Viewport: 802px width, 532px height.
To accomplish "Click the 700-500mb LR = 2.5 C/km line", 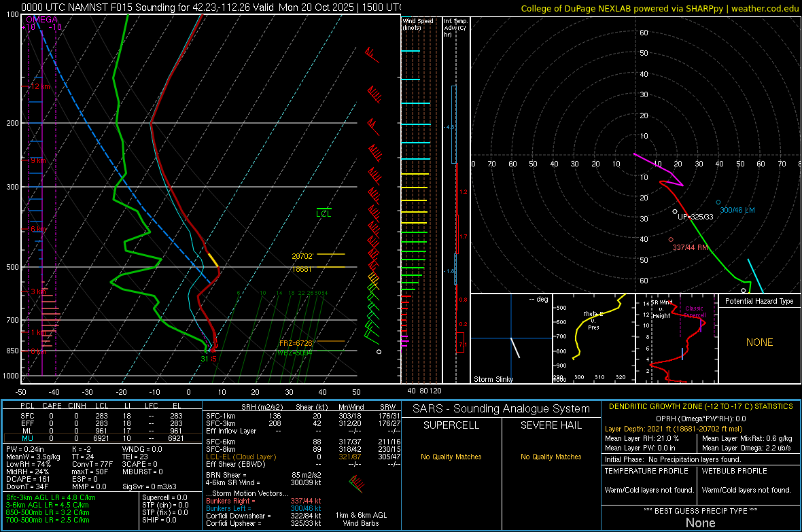I will click(x=48, y=520).
